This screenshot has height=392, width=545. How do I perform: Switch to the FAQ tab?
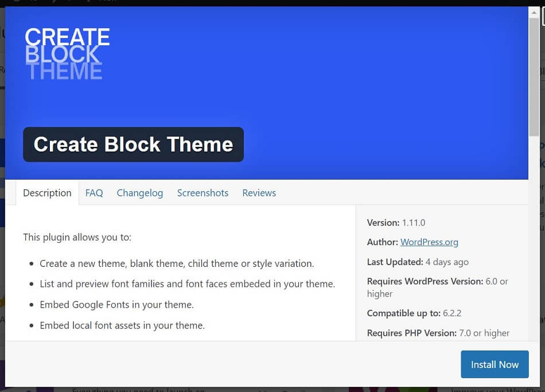coord(94,193)
